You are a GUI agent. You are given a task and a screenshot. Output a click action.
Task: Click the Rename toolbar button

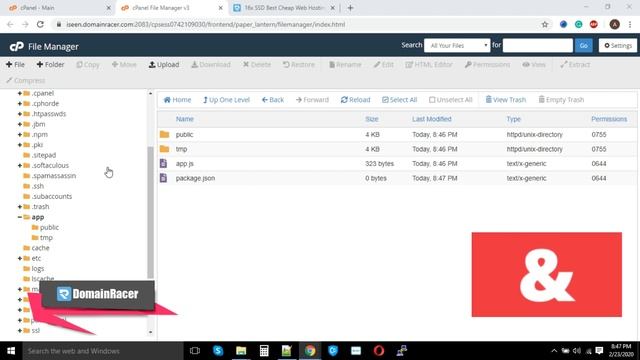345,64
